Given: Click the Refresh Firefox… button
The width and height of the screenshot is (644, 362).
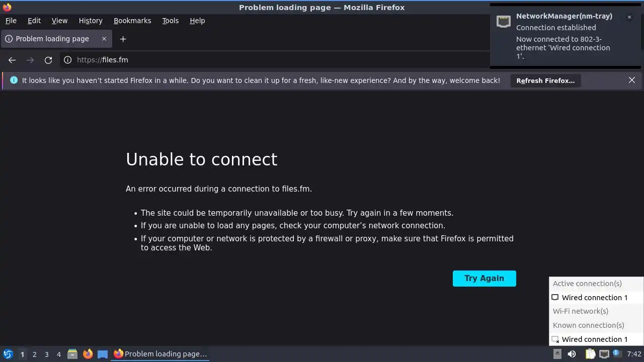Looking at the screenshot, I should click(x=545, y=80).
